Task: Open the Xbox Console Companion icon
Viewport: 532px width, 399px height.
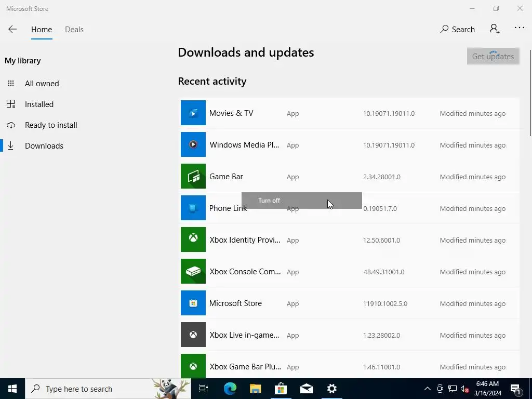Action: (x=193, y=271)
